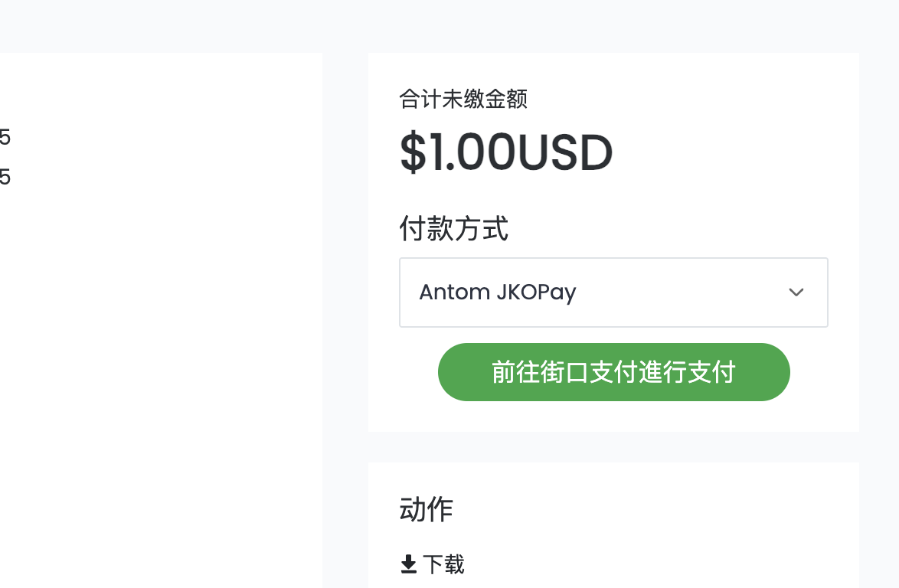
Task: Select the Antom JKOPay text in the combo box
Action: (497, 292)
